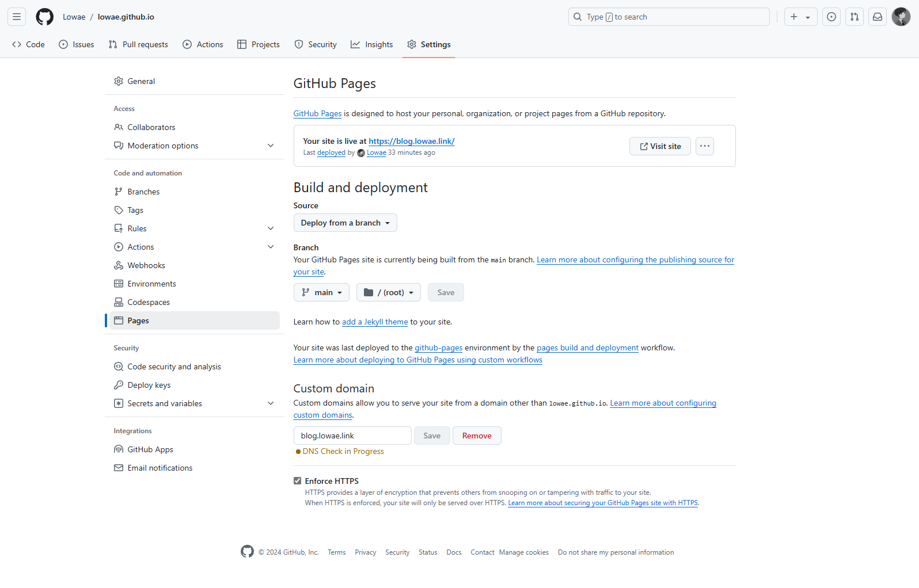Click Save next to branch folder selector

click(x=446, y=292)
